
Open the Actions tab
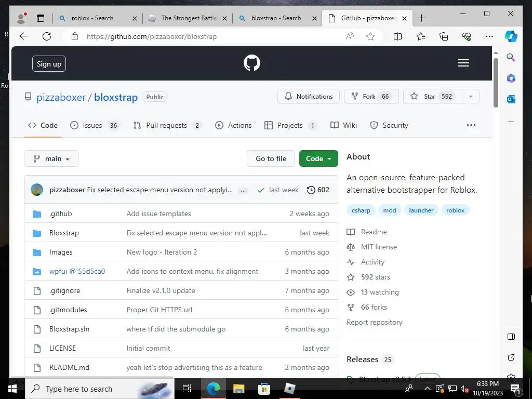pos(233,126)
